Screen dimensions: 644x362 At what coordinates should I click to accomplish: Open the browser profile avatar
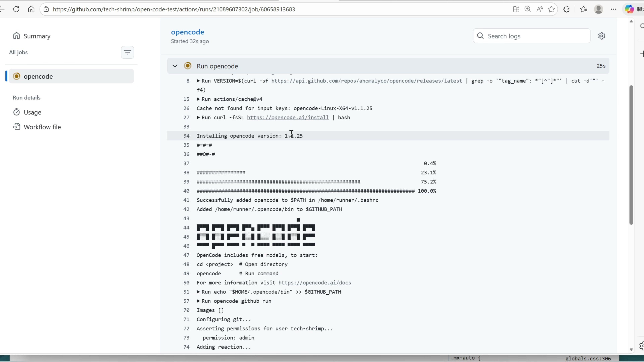pos(599,9)
